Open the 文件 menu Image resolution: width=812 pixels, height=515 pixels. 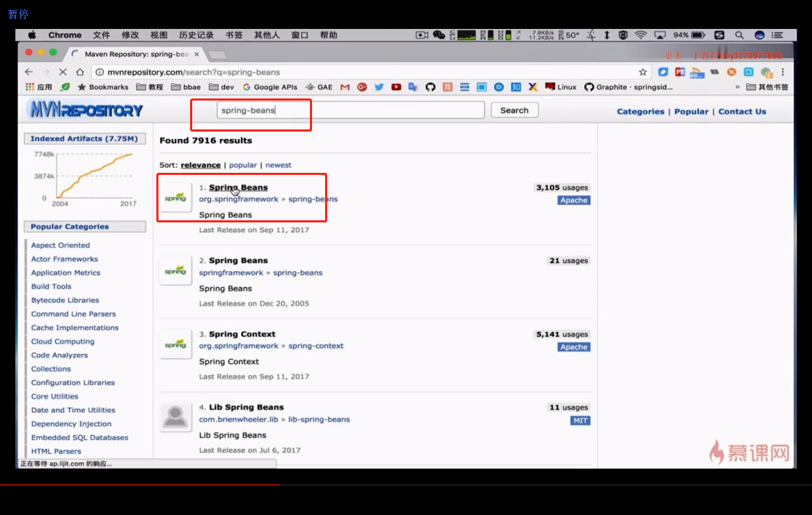pos(101,34)
